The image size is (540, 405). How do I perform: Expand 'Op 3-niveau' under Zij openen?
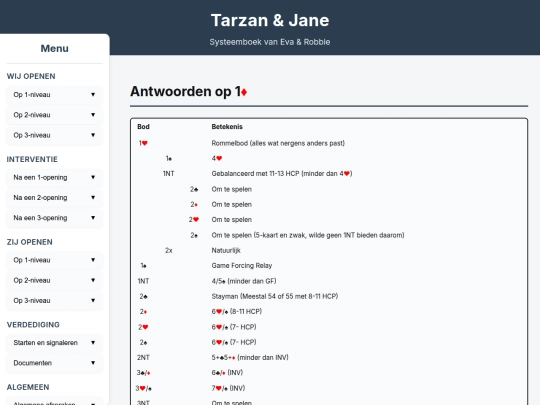[54, 301]
